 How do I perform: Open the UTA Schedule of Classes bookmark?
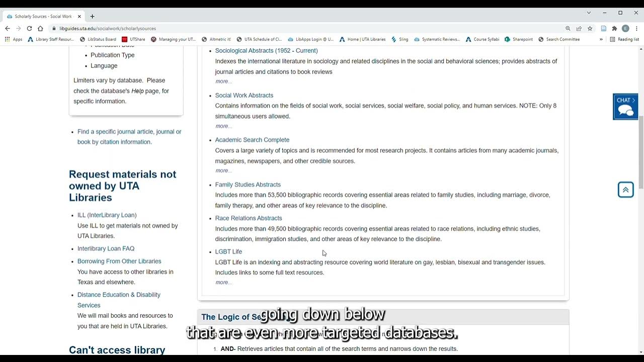click(x=259, y=39)
